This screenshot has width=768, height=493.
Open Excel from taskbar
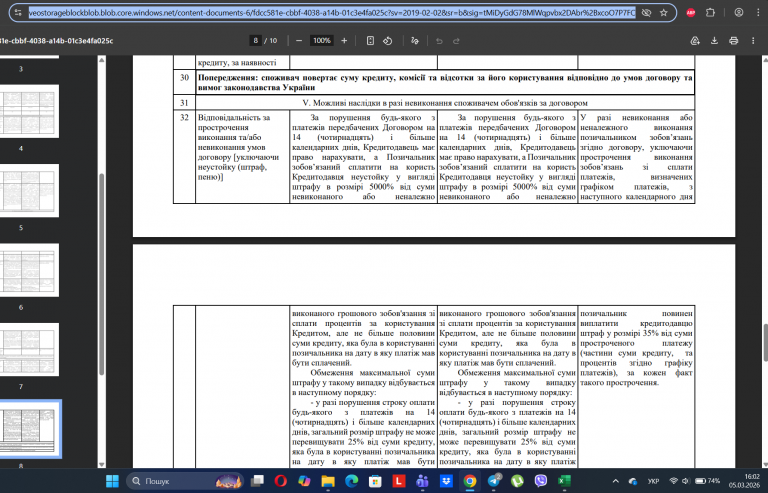[564, 481]
